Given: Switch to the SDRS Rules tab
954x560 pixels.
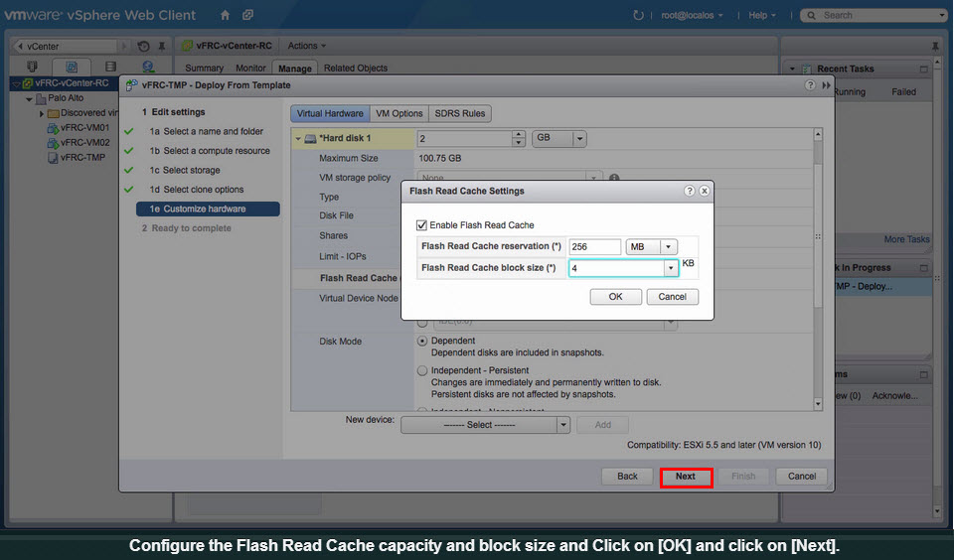Looking at the screenshot, I should 460,113.
